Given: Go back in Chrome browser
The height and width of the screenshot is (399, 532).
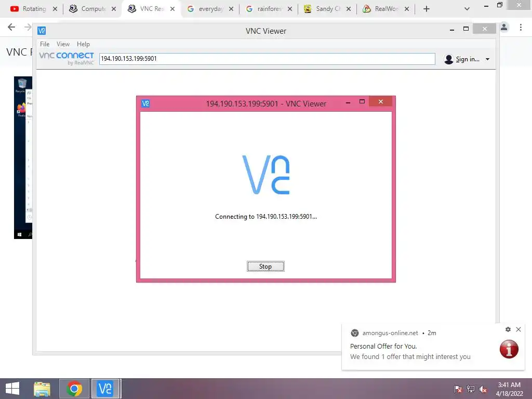Looking at the screenshot, I should (x=11, y=27).
